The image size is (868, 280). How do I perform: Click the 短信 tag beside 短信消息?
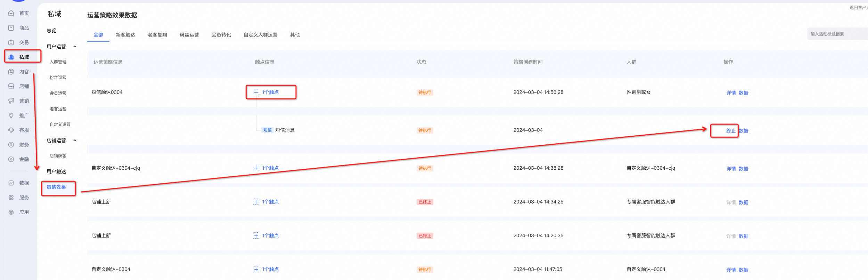tap(268, 130)
